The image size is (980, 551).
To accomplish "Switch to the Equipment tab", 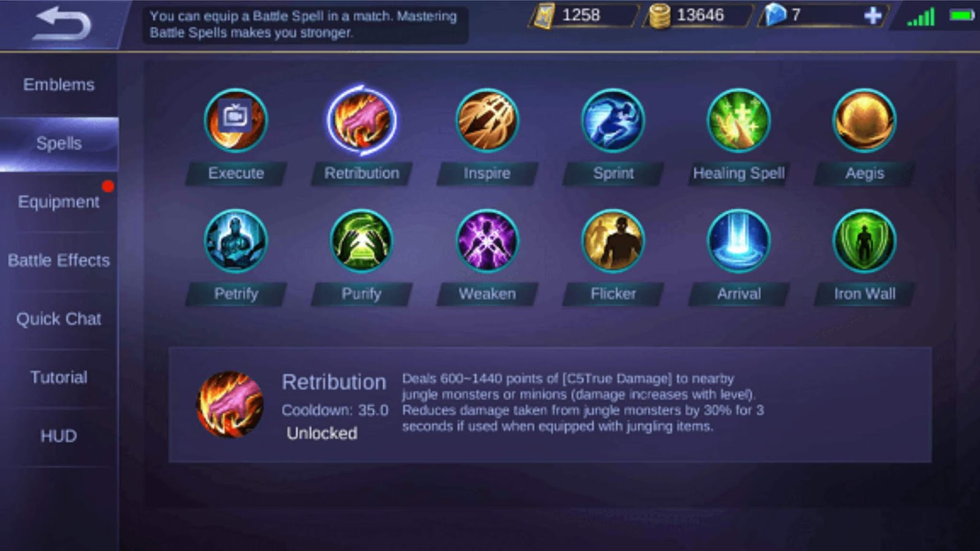I will [59, 201].
